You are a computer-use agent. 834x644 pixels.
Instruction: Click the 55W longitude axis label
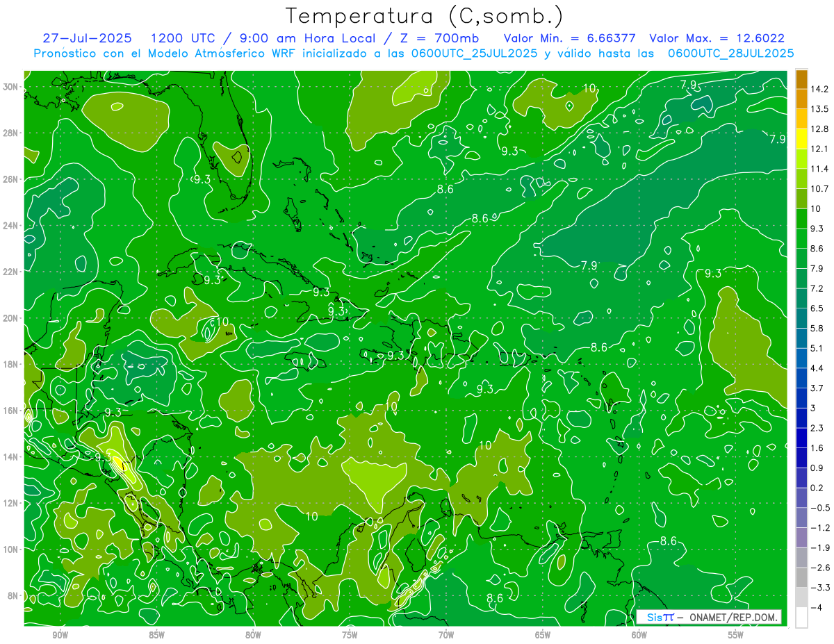(x=736, y=635)
